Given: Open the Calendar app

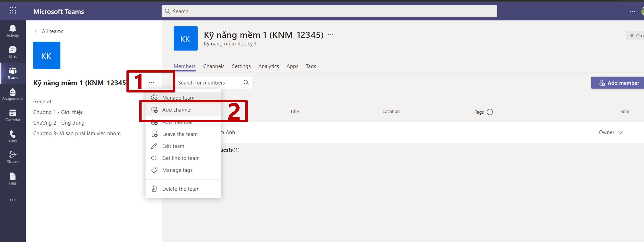Looking at the screenshot, I should (x=12, y=115).
